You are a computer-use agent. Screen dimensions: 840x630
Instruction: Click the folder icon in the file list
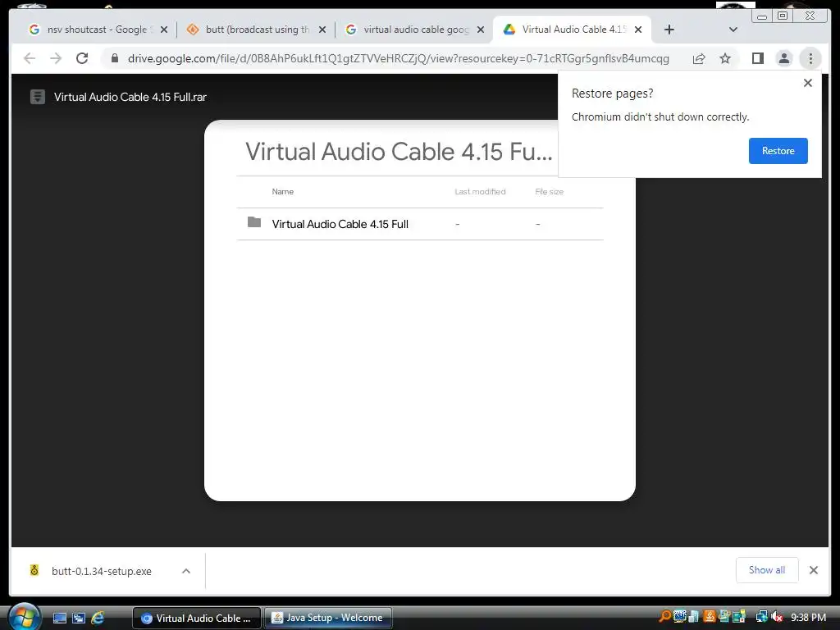tap(254, 221)
